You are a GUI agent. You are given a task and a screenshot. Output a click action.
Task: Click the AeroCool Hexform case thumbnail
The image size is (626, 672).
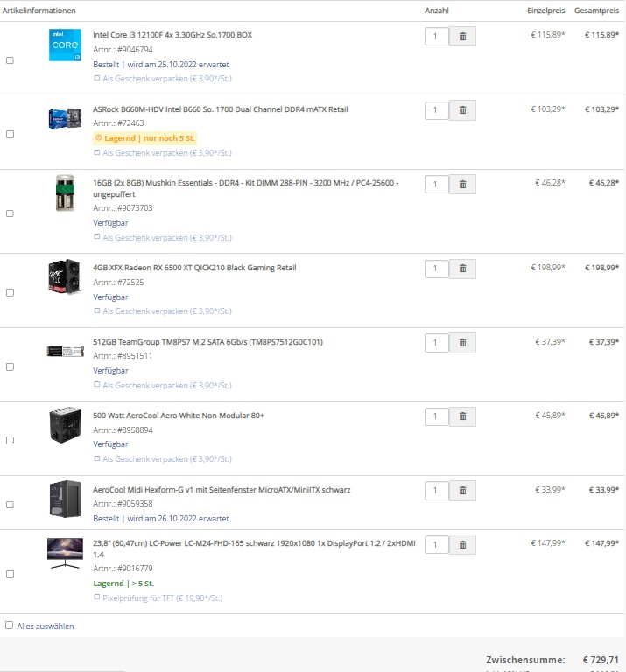(x=65, y=499)
